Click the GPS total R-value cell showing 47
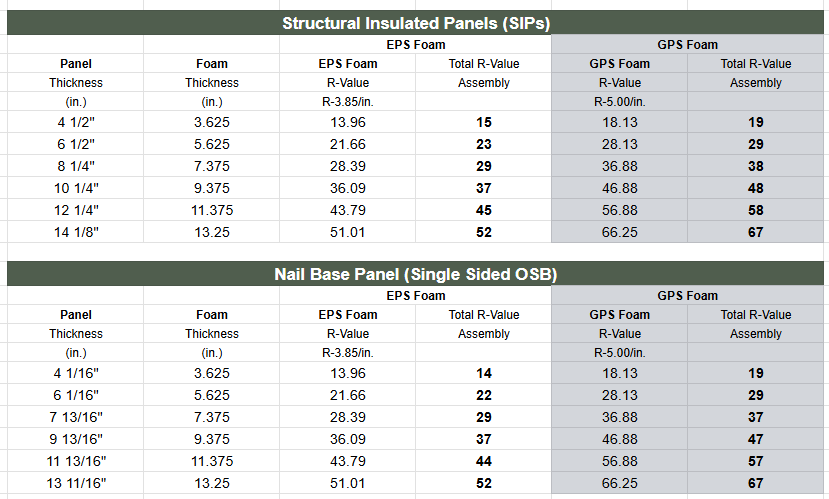Viewport: 829px width, 499px height. tap(756, 439)
